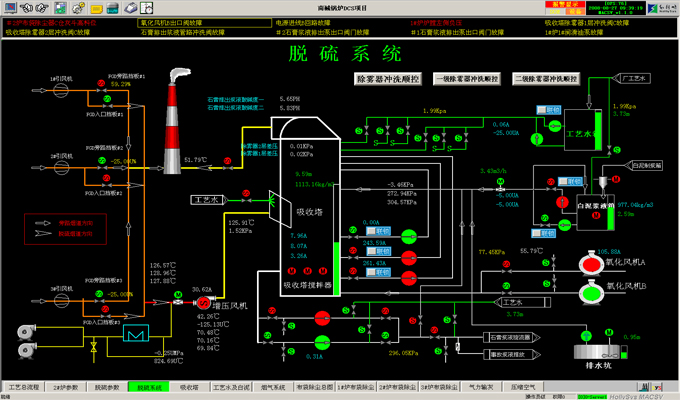Viewport: 680px width, 400px height.
Task: Click the date time display top right
Action: [616, 8]
